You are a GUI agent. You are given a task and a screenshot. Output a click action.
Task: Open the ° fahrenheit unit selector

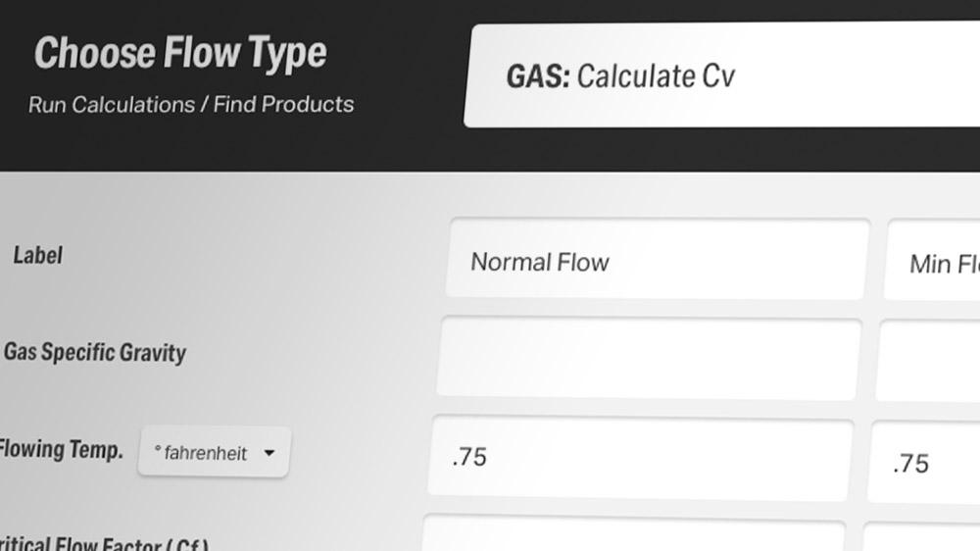[215, 452]
